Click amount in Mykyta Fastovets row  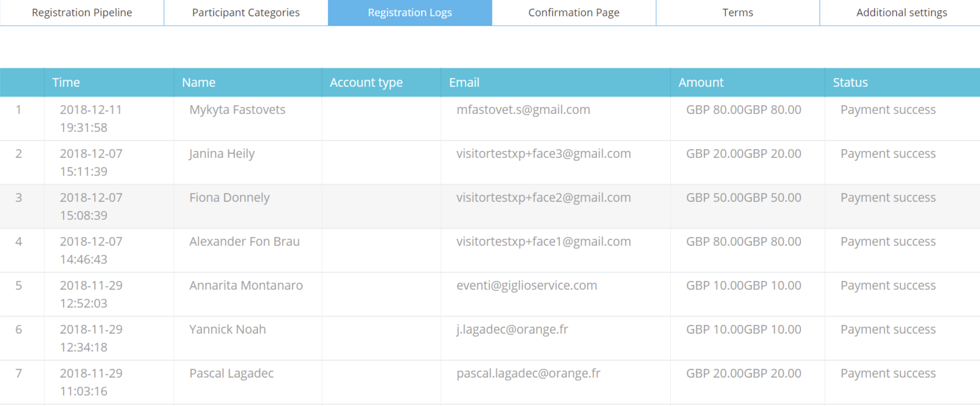click(x=744, y=110)
